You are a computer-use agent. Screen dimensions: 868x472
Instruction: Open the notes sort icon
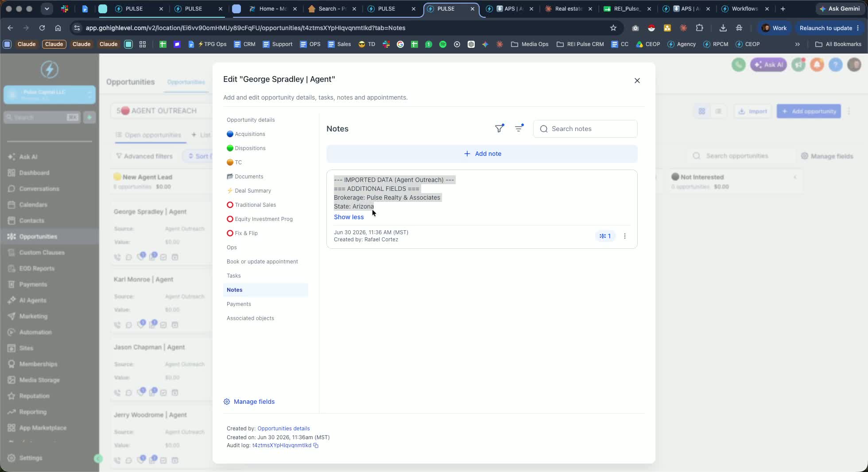pyautogui.click(x=519, y=128)
